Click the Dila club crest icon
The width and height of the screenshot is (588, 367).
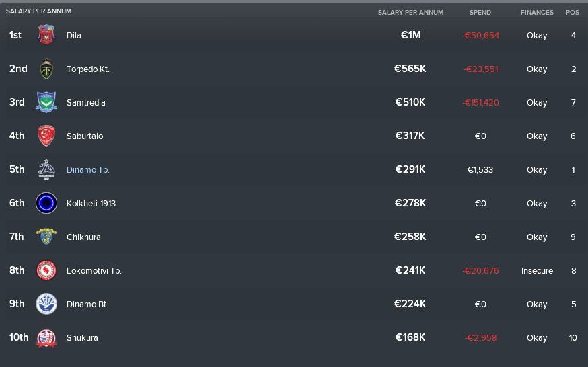tap(46, 35)
